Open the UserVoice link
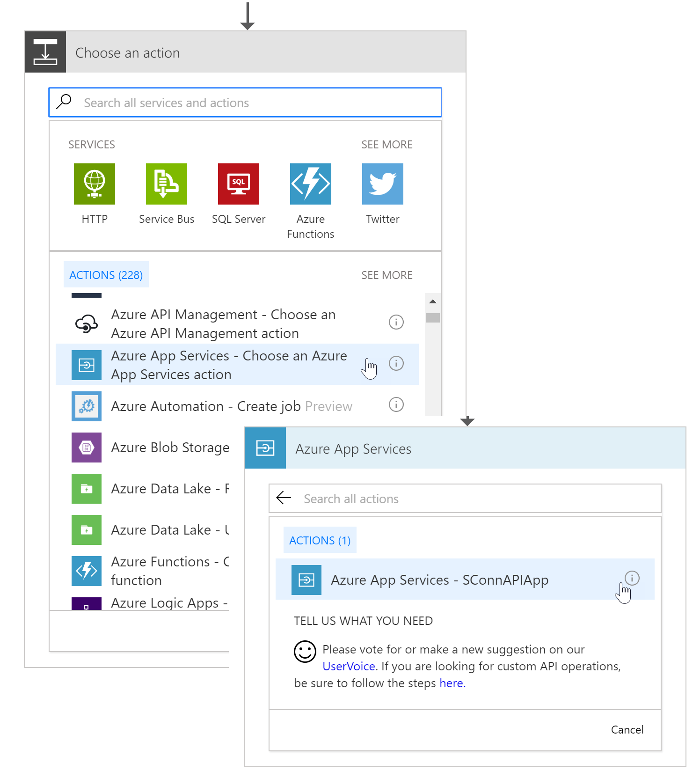This screenshot has width=700, height=778. tap(349, 666)
